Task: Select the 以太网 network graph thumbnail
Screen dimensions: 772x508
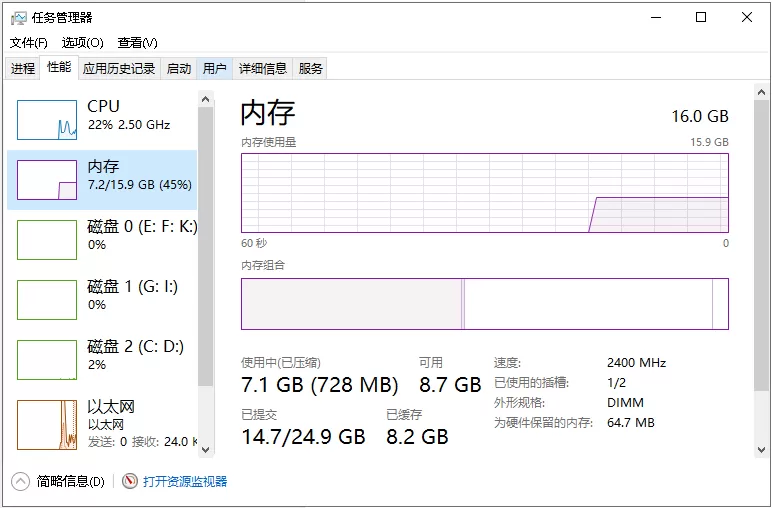Action: tap(47, 424)
